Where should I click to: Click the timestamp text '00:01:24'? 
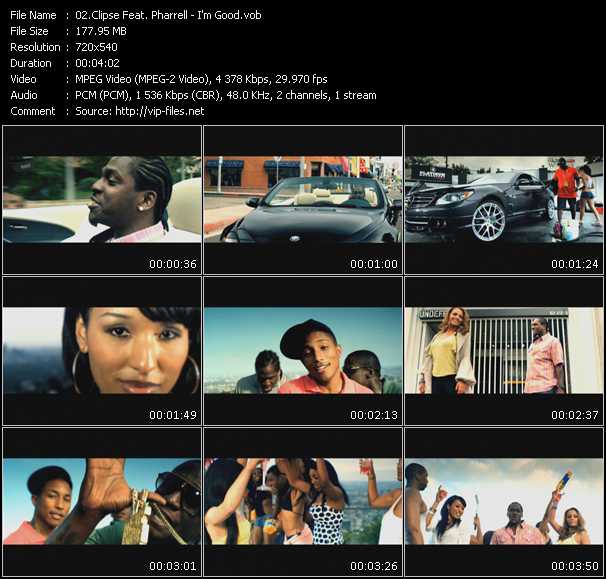(575, 264)
